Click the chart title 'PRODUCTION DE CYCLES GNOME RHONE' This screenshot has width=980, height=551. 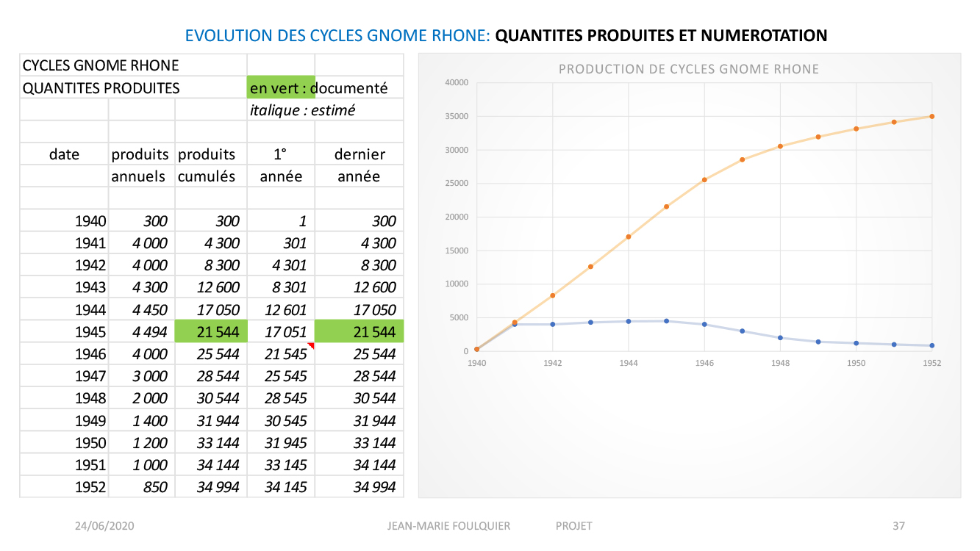pos(689,69)
